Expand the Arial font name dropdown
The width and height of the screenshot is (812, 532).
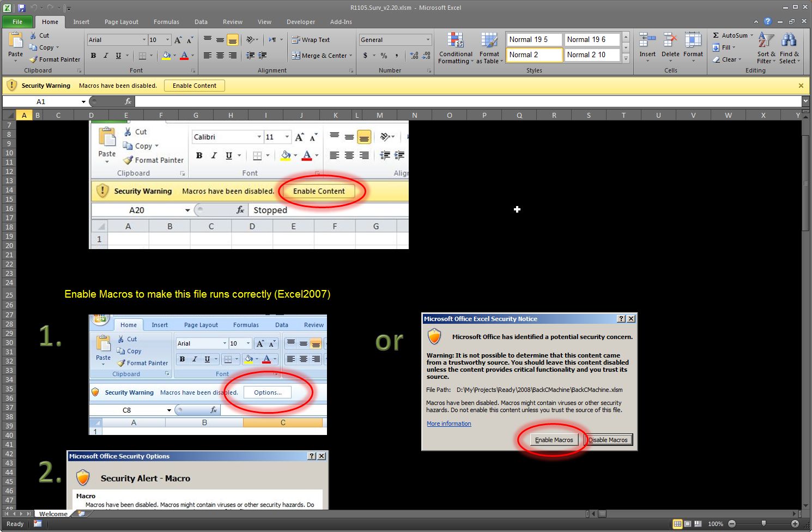pos(144,40)
